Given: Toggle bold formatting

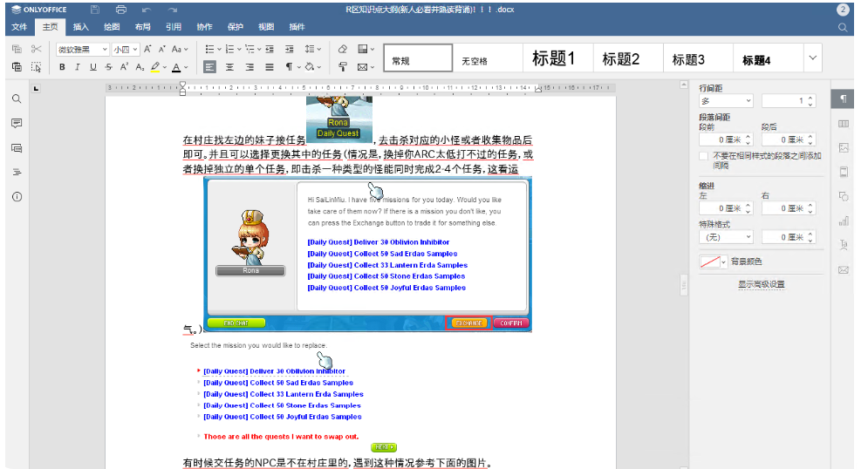Looking at the screenshot, I should (x=62, y=67).
